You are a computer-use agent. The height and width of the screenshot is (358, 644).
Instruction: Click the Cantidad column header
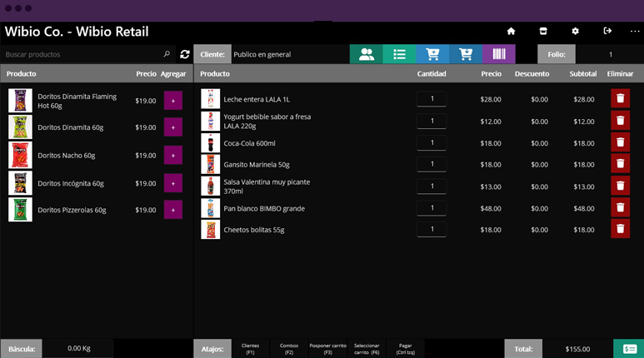coord(432,74)
